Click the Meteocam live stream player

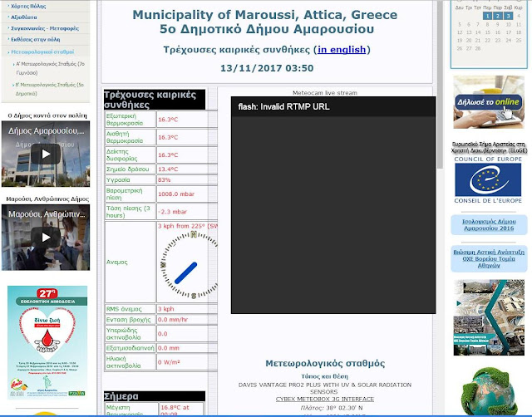[x=333, y=205]
